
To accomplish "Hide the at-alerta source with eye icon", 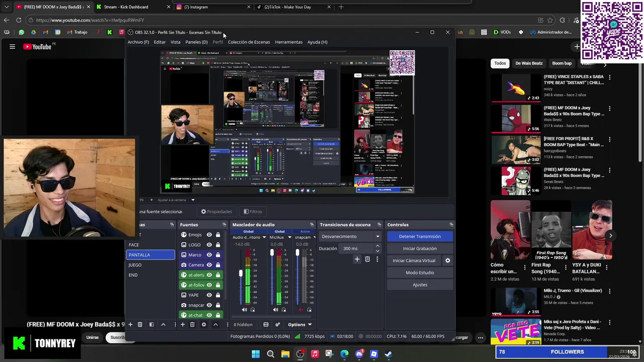I will [x=209, y=275].
